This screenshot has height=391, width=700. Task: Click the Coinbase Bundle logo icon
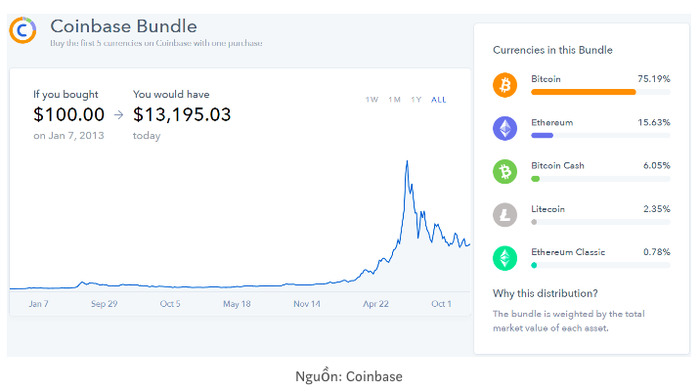tap(23, 30)
